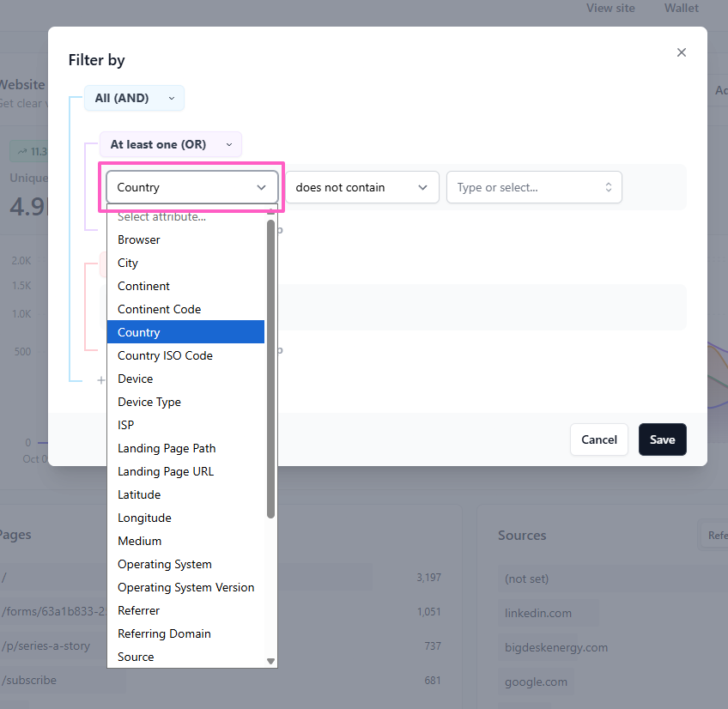The height and width of the screenshot is (709, 728).
Task: Select City from the attribute list
Action: [x=128, y=263]
